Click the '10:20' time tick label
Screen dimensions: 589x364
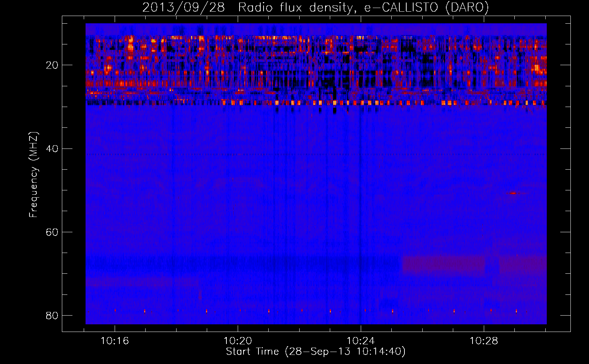[x=238, y=341]
